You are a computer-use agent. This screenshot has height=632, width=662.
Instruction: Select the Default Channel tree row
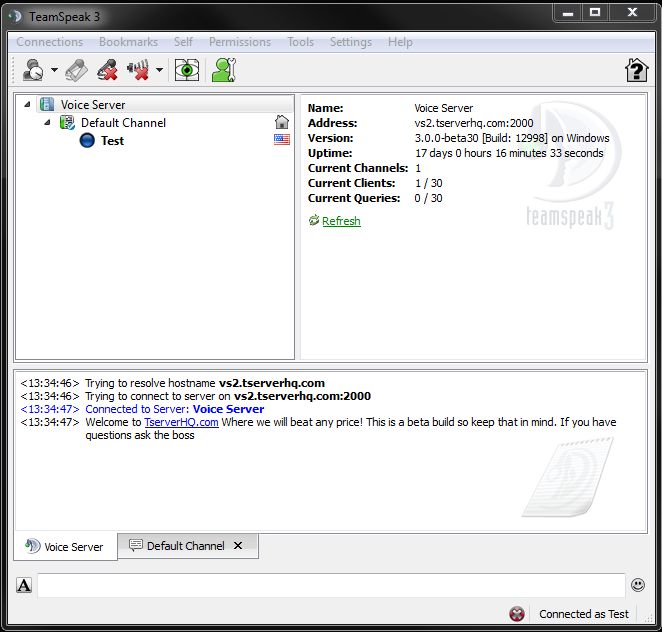tap(123, 123)
